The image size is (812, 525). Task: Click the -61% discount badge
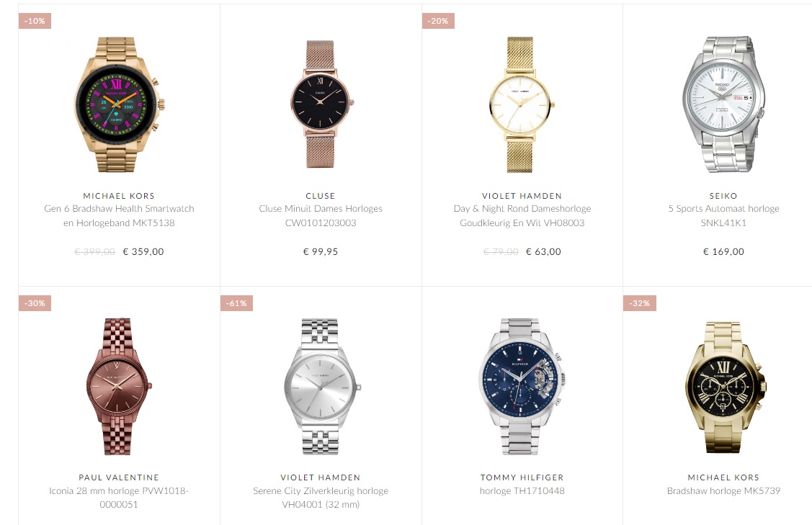pos(236,303)
